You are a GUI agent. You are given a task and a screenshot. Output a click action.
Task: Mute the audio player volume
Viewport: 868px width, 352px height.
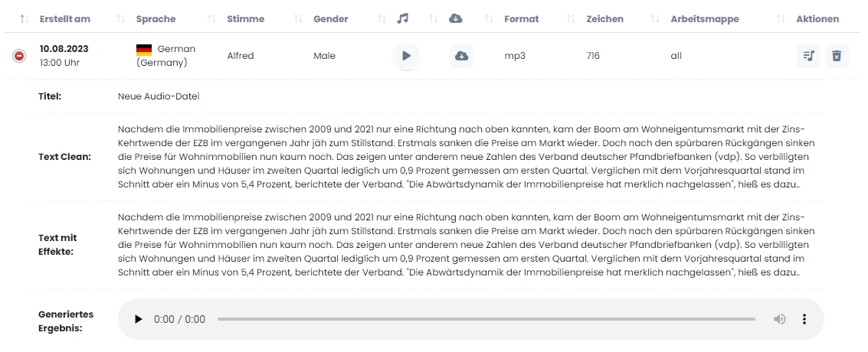779,319
